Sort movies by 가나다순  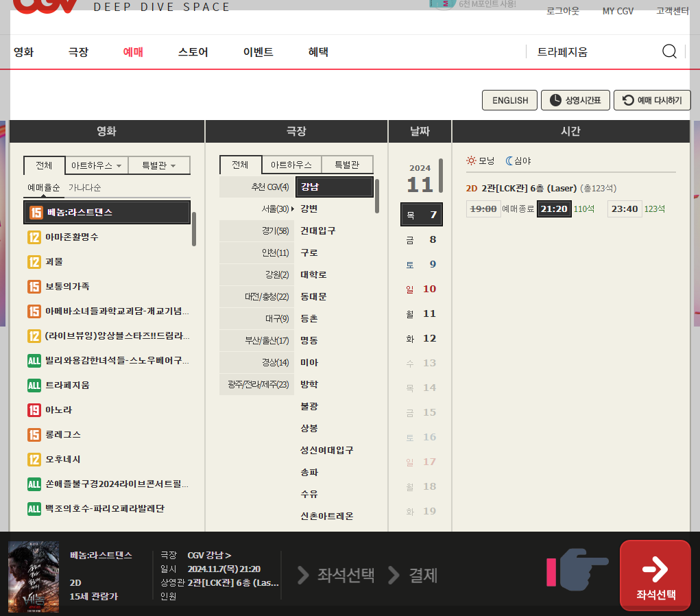tap(84, 188)
